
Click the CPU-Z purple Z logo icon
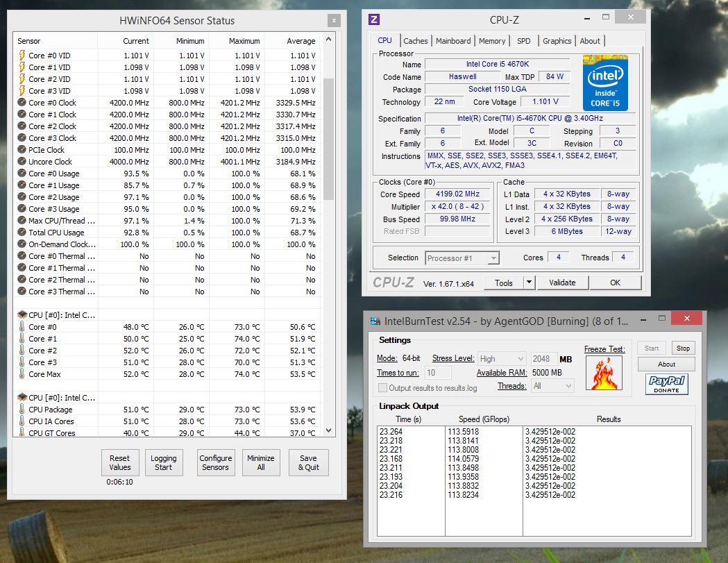374,19
